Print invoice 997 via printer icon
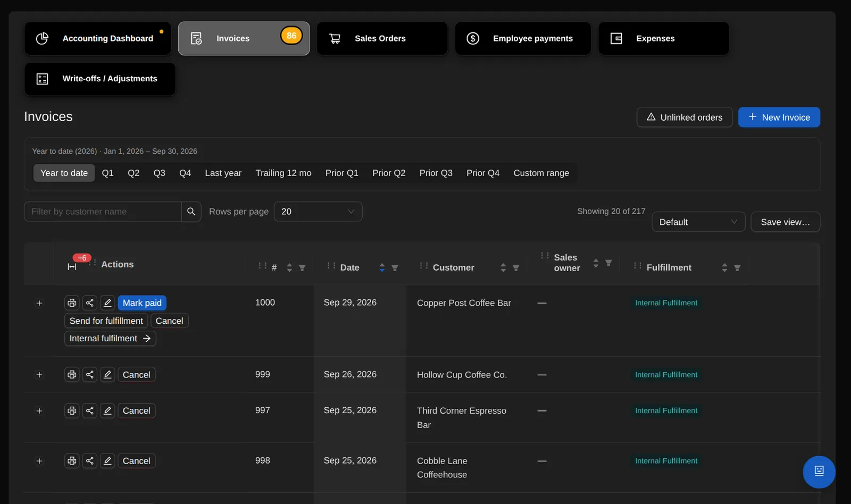The height and width of the screenshot is (504, 851). tap(72, 411)
